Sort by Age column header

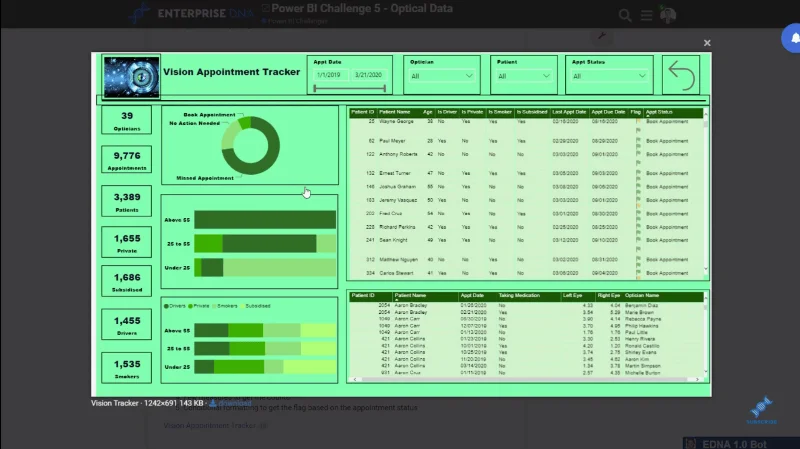428,112
